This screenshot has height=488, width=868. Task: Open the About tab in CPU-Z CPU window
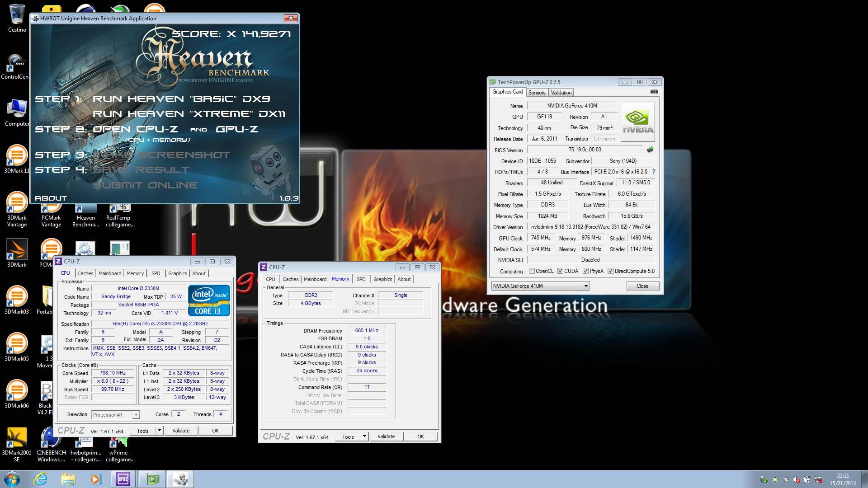(x=199, y=273)
